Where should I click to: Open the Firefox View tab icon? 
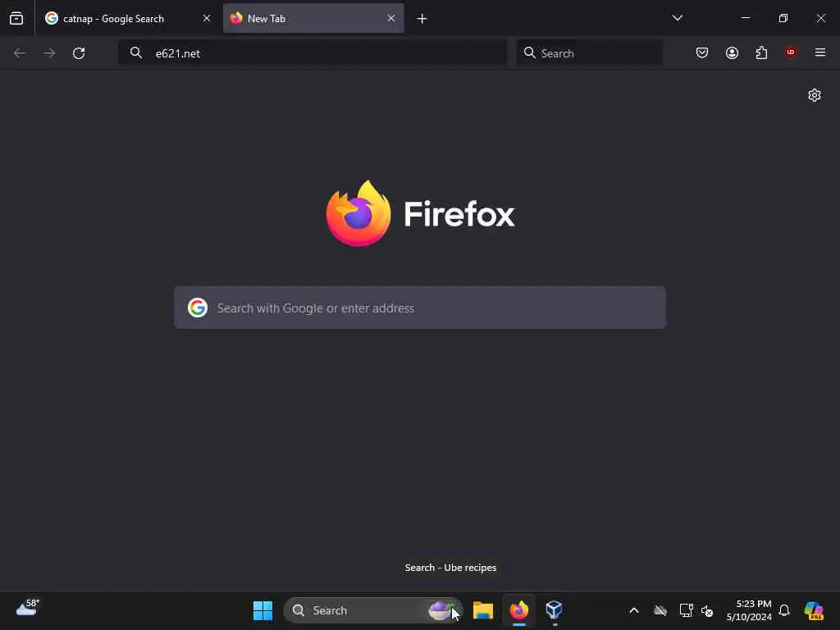pyautogui.click(x=16, y=18)
